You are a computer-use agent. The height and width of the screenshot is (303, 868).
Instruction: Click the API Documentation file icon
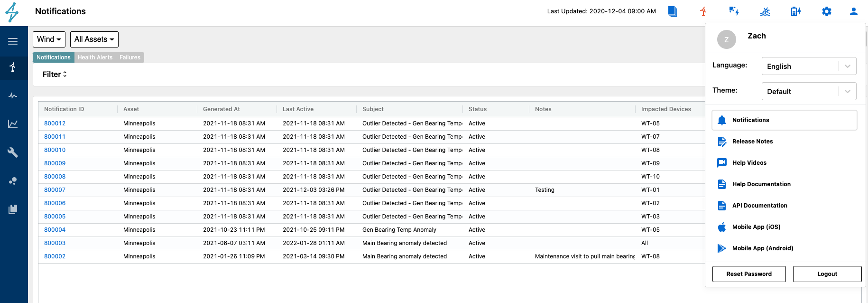[722, 206]
